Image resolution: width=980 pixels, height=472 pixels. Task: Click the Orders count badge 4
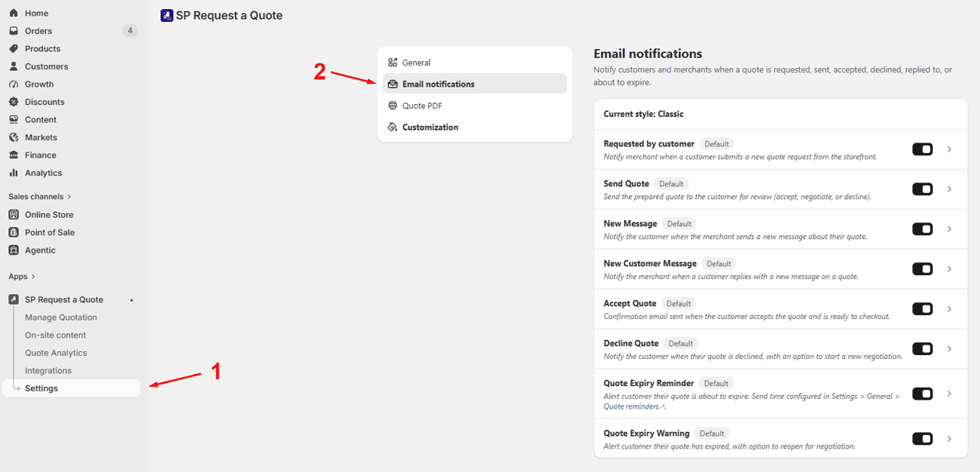[x=130, y=31]
